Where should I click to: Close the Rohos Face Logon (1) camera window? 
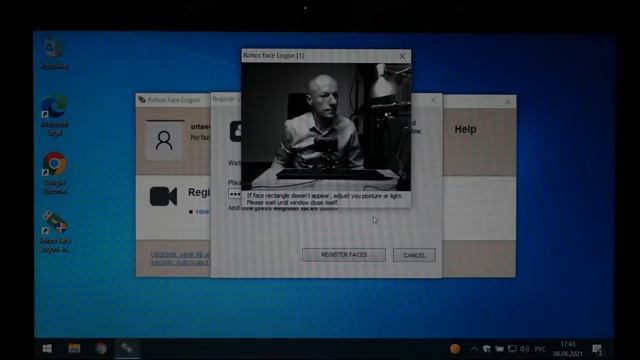[x=402, y=56]
